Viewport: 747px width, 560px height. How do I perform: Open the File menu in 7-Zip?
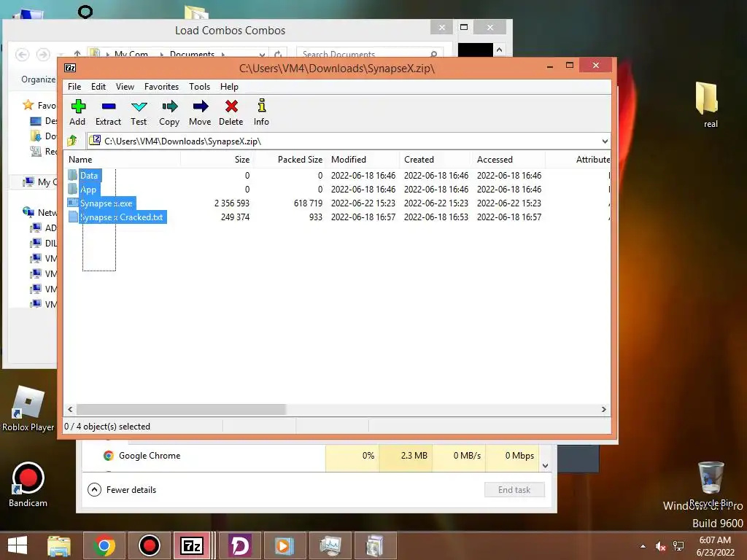(x=74, y=87)
